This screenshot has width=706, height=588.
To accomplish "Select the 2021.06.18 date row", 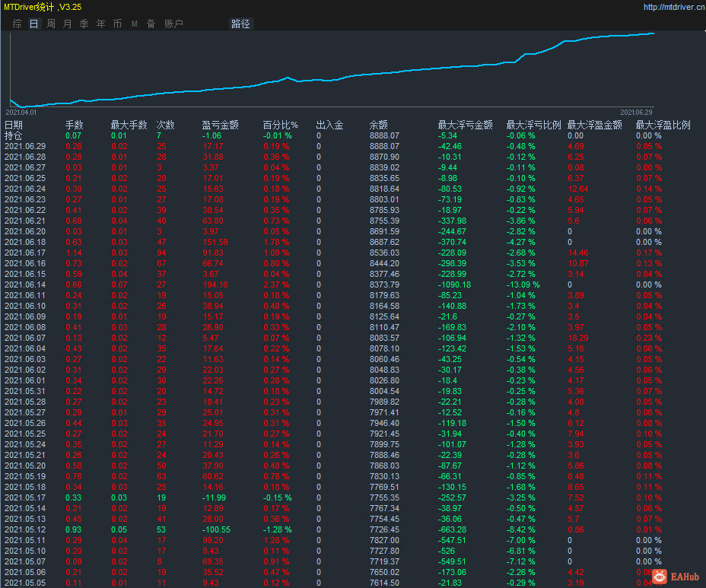I will click(x=25, y=242).
